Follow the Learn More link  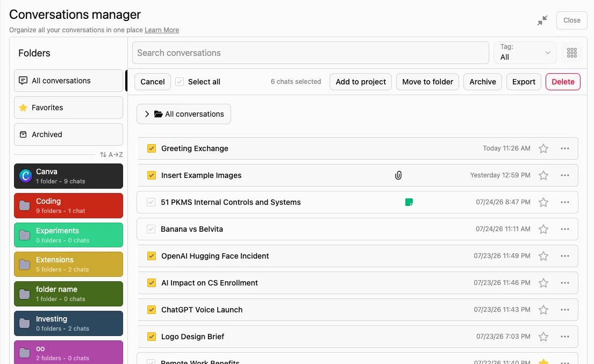(x=162, y=30)
